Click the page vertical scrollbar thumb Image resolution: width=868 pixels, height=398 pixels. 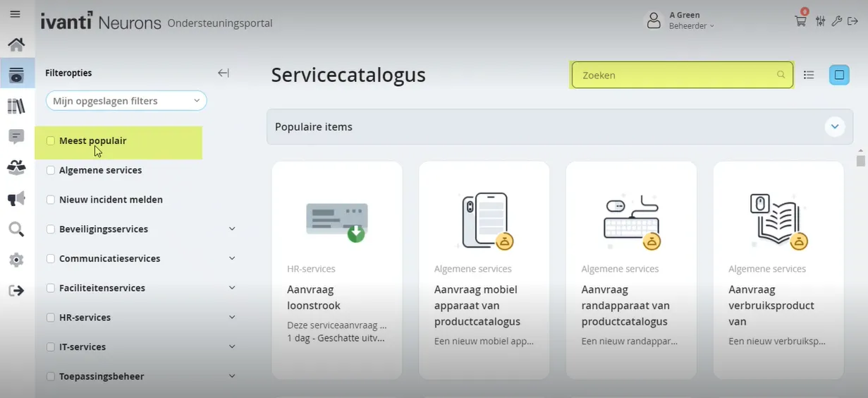point(860,161)
